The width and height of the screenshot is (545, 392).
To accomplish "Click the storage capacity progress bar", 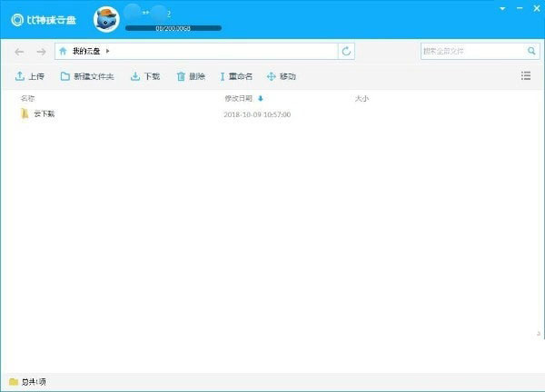I will tap(173, 28).
